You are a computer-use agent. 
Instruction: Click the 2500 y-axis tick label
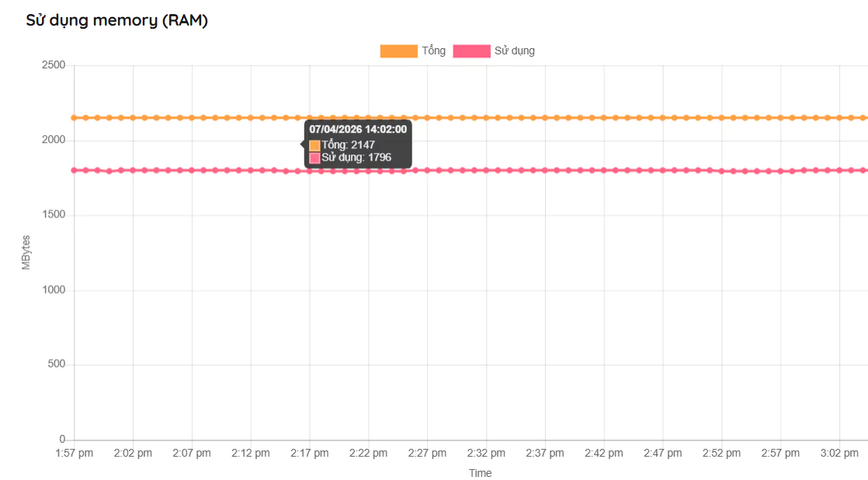click(54, 65)
